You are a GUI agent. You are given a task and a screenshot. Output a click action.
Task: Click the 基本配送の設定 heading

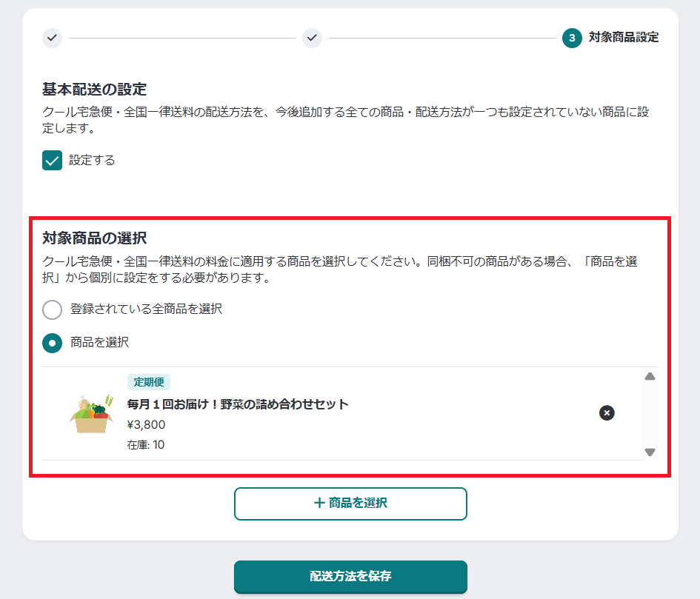tap(94, 90)
